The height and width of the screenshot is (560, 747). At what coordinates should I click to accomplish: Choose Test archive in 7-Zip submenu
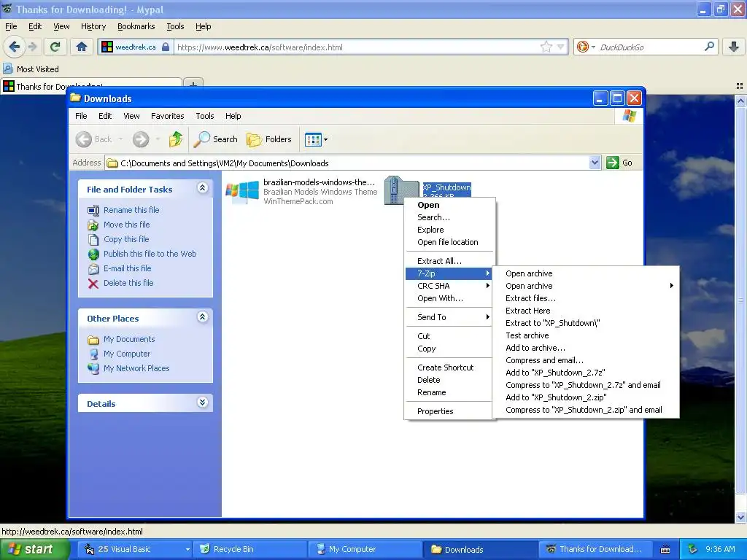point(586,335)
